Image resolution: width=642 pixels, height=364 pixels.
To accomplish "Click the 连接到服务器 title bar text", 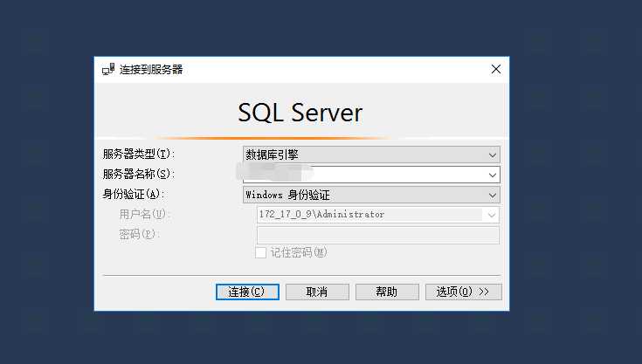I will point(152,69).
